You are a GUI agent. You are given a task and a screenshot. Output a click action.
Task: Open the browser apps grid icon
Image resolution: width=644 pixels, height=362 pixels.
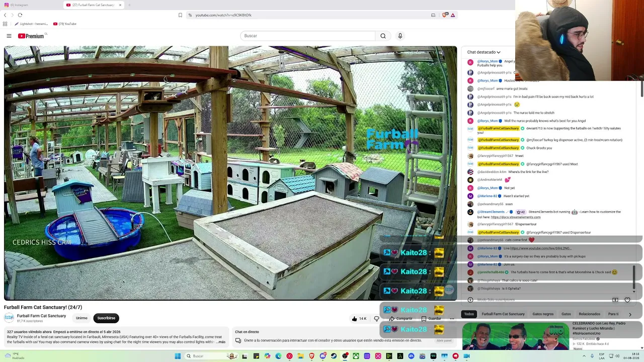pos(5,24)
